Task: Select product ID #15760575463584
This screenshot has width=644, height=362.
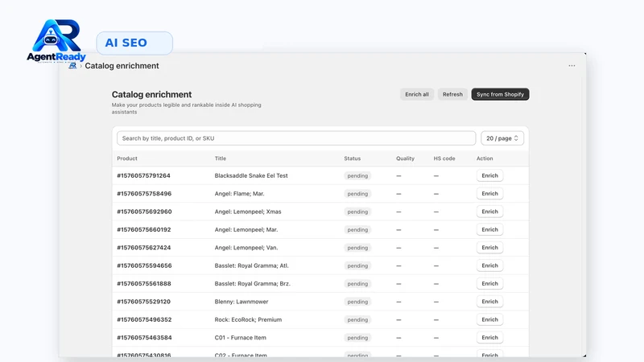Action: tap(144, 338)
